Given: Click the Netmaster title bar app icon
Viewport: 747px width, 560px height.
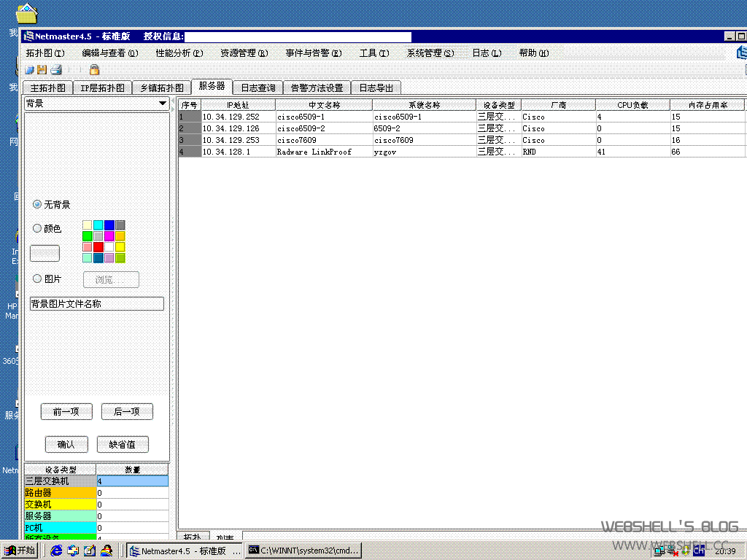Looking at the screenshot, I should [x=28, y=36].
